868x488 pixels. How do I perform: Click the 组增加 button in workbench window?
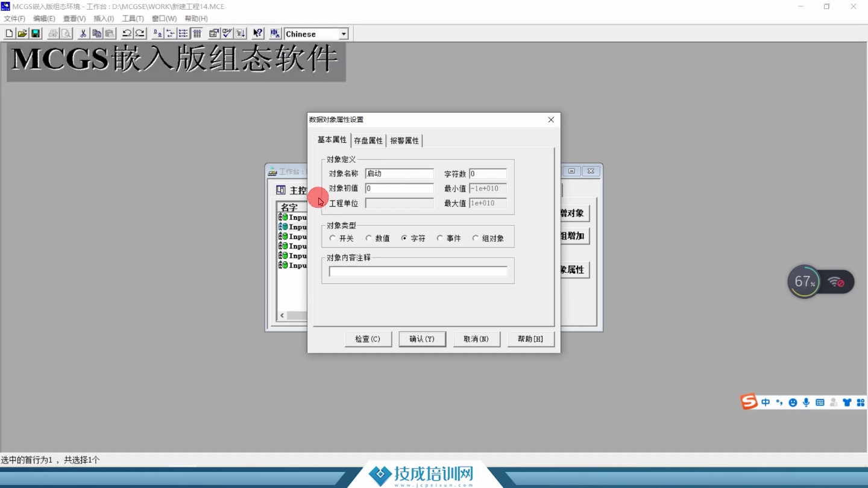click(574, 236)
